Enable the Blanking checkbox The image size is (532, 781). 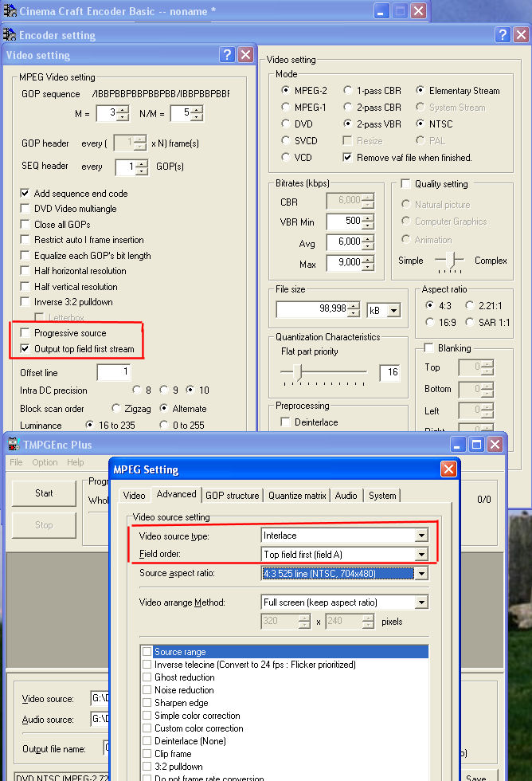428,347
